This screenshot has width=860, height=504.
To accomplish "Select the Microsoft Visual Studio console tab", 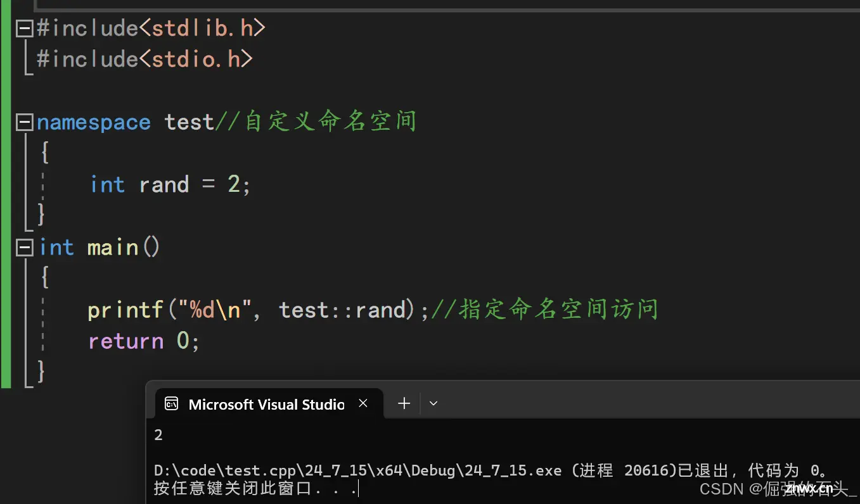I will pos(269,404).
